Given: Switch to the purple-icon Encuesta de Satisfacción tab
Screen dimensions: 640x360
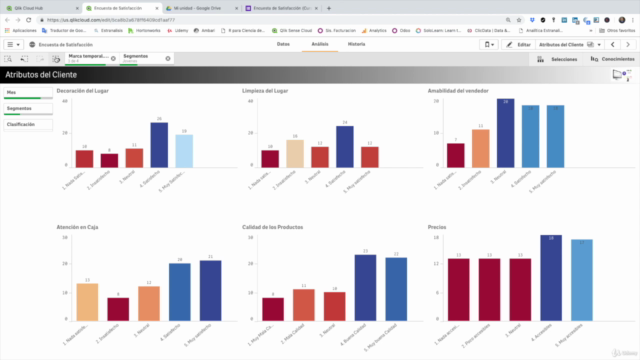Looking at the screenshot, I should [x=282, y=8].
